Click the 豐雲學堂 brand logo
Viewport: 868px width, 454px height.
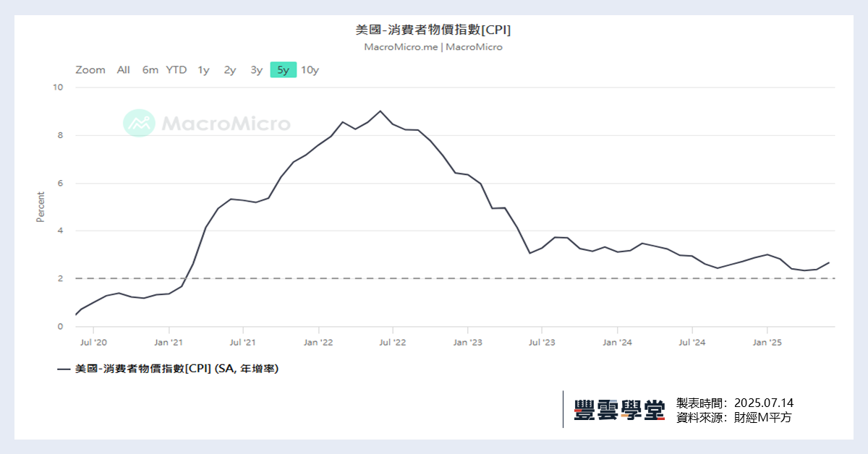click(x=619, y=410)
